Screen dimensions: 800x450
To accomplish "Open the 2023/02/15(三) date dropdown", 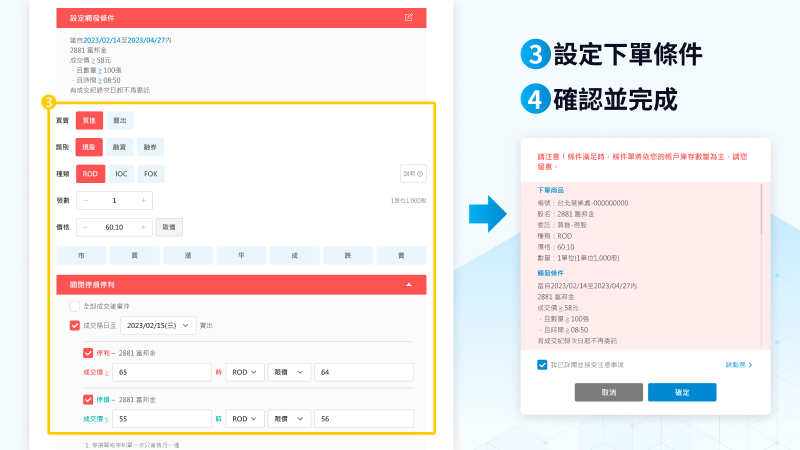I will (x=162, y=325).
